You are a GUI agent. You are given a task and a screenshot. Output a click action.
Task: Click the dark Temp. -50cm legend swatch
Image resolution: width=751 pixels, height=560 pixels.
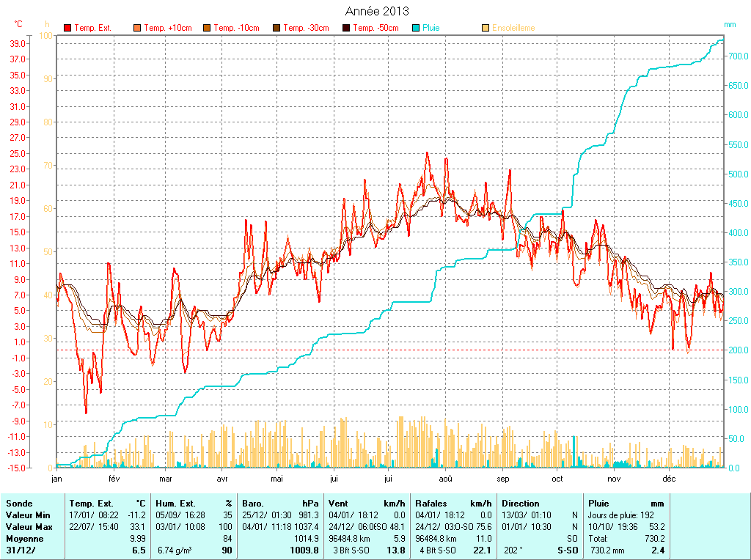click(x=346, y=29)
